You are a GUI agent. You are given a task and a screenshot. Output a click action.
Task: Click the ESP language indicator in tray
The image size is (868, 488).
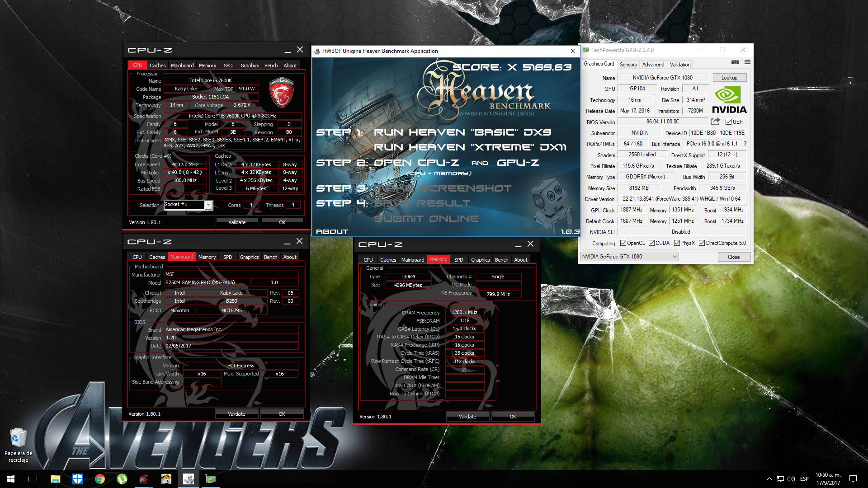[x=804, y=479]
